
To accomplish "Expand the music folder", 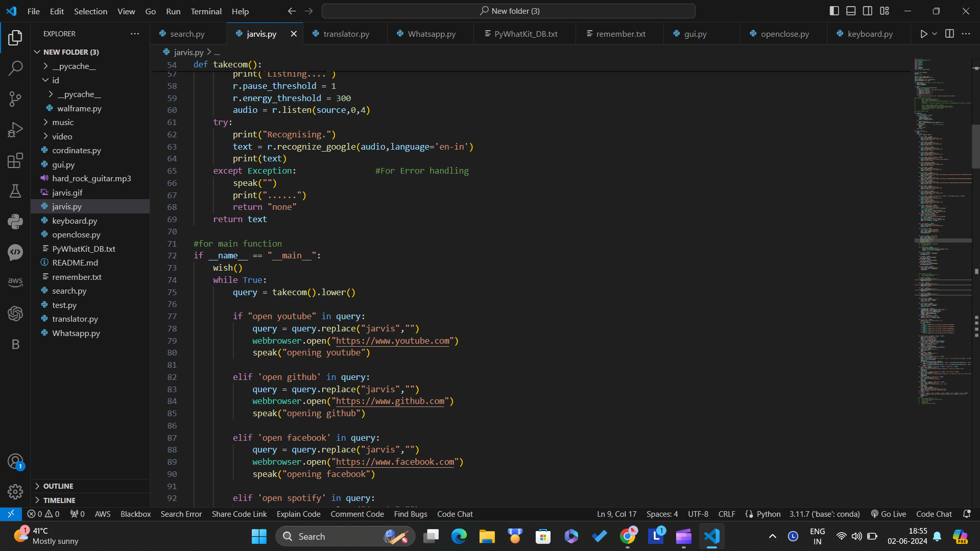I will pos(63,122).
